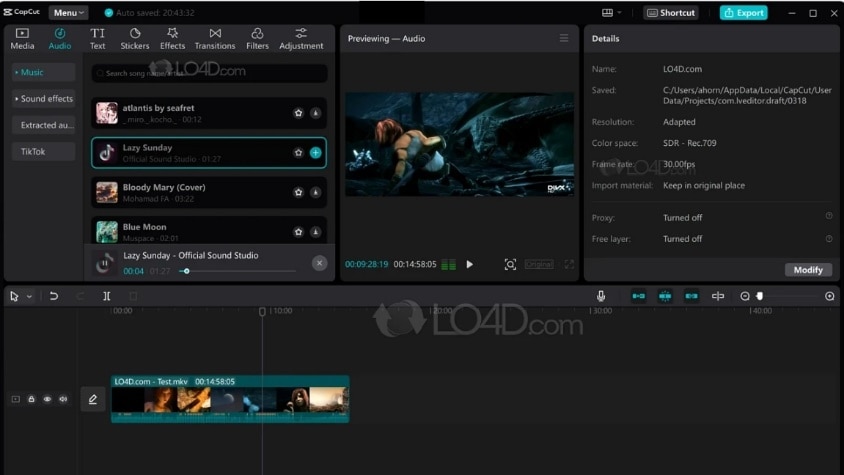Click the audio level meter icon
Viewport: 844px width, 475px height.
pos(448,264)
